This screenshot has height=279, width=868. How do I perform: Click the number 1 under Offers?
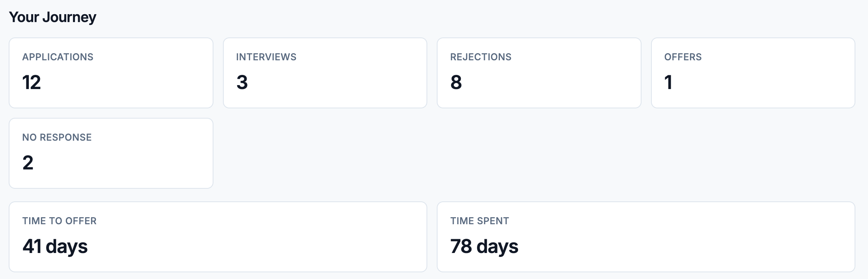(x=668, y=82)
